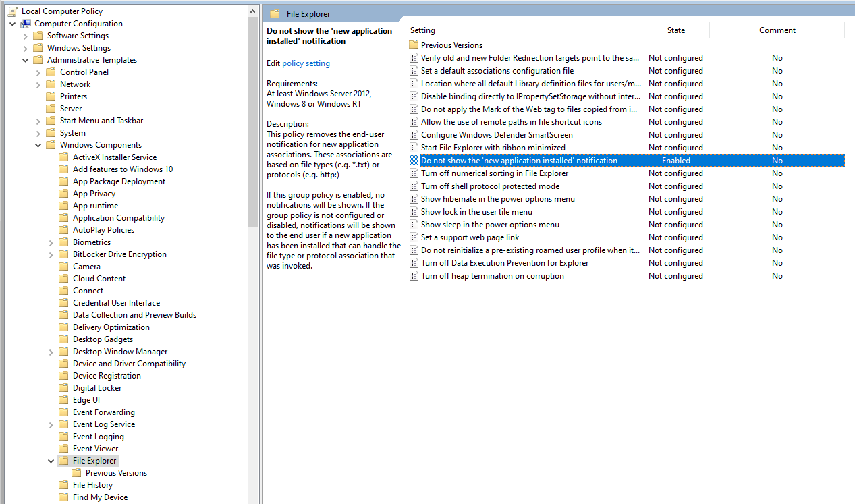Click the policy icon for Set a default associations configuration file
Screen dimensions: 855x504
[414, 71]
